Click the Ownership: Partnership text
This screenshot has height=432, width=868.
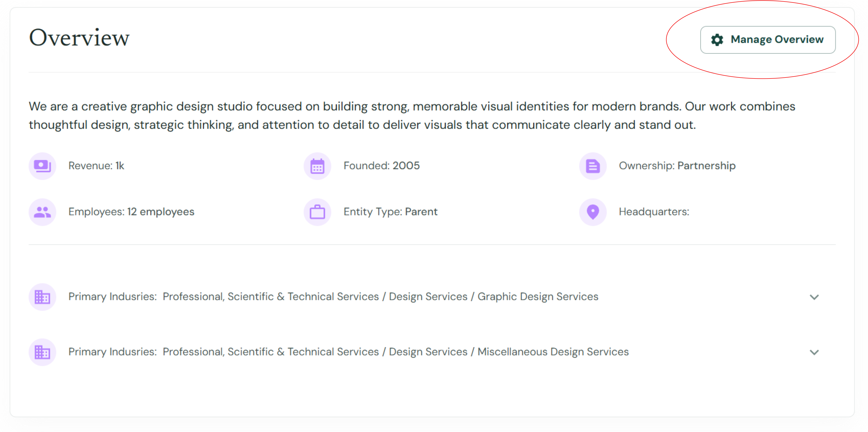click(x=677, y=165)
